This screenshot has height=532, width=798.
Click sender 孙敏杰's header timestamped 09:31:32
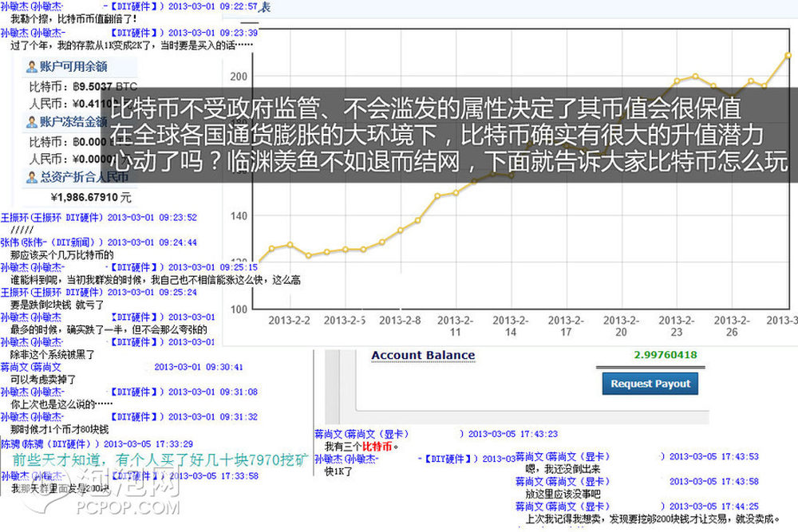128,417
